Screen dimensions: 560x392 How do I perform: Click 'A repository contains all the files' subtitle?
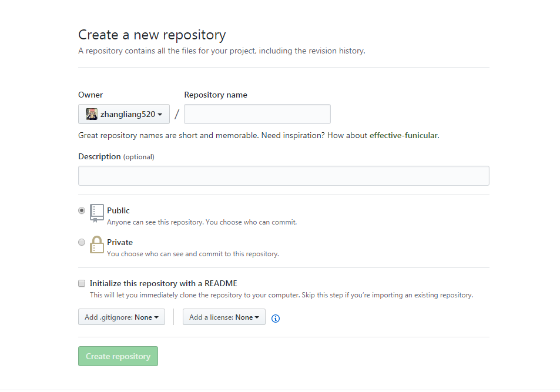tap(222, 51)
